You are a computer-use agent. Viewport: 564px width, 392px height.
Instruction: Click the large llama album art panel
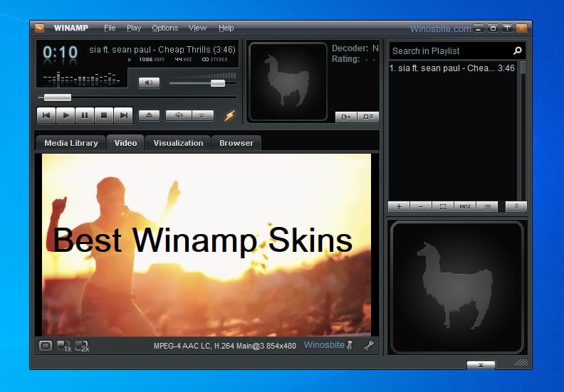point(456,287)
